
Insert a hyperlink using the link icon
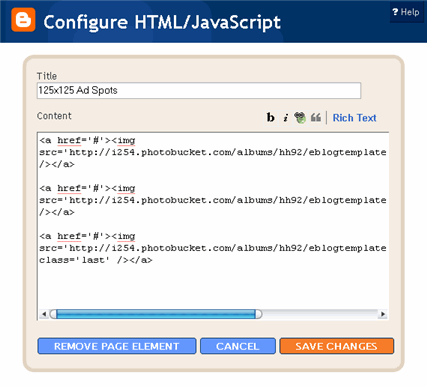(300, 117)
